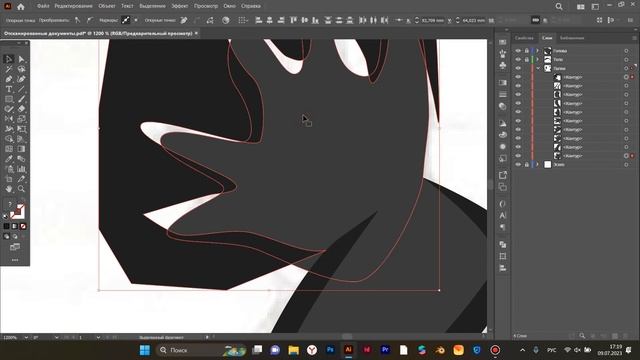This screenshot has width=640, height=360.
Task: Open the Эффект menu
Action: 180,6
